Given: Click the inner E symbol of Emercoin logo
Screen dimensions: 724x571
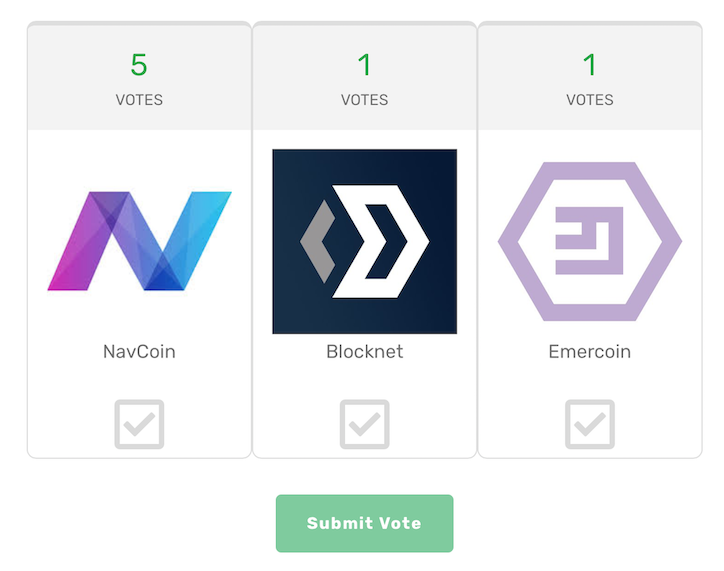Looking at the screenshot, I should (590, 241).
